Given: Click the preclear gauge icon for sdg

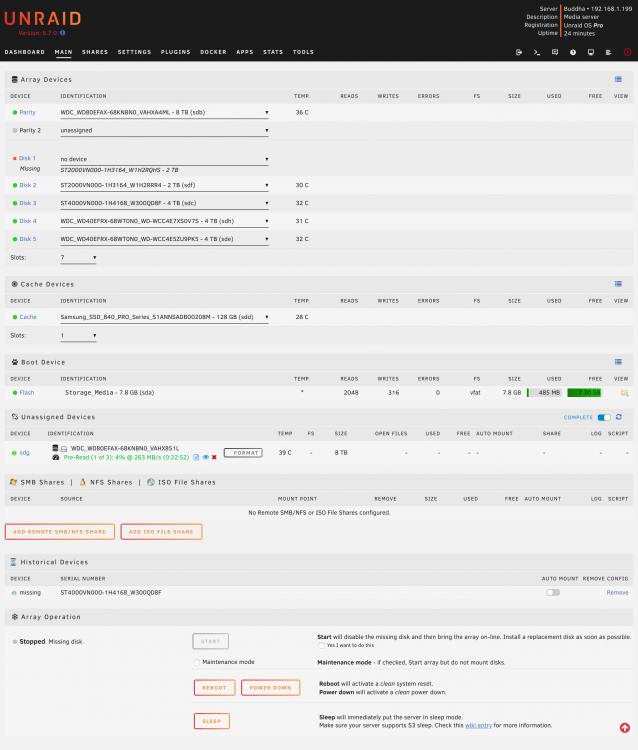Looking at the screenshot, I should [55, 457].
